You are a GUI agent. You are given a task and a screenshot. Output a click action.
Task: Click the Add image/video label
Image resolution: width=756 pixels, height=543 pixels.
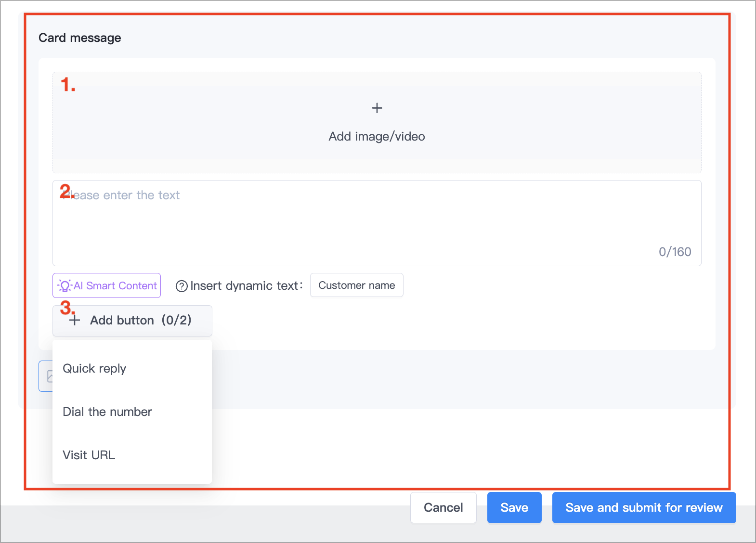[377, 137]
